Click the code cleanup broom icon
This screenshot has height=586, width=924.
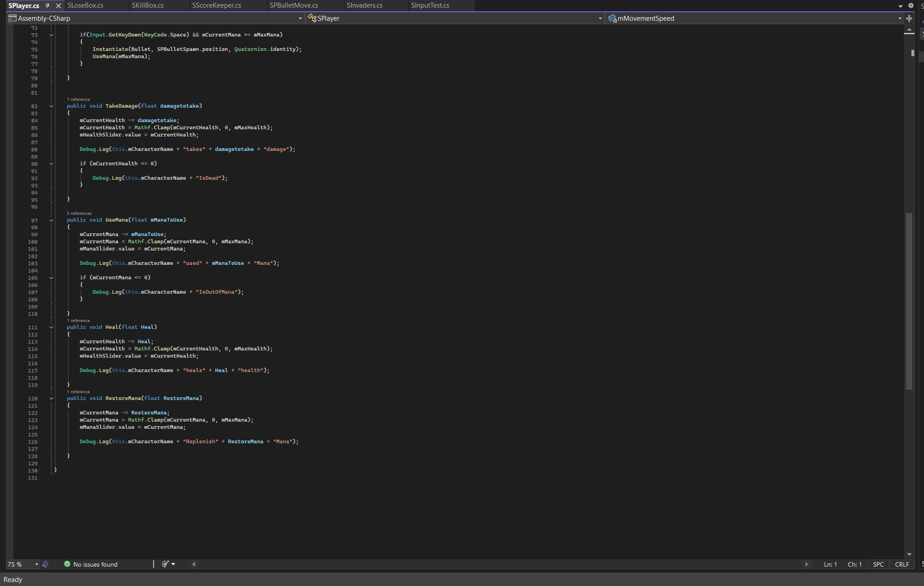(x=165, y=564)
